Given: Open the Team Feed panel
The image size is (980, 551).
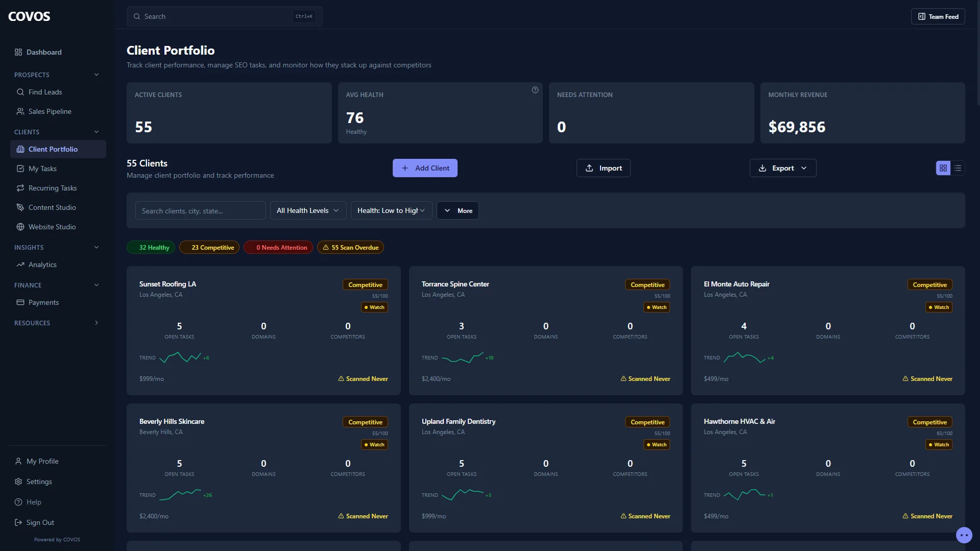Looking at the screenshot, I should click(938, 16).
